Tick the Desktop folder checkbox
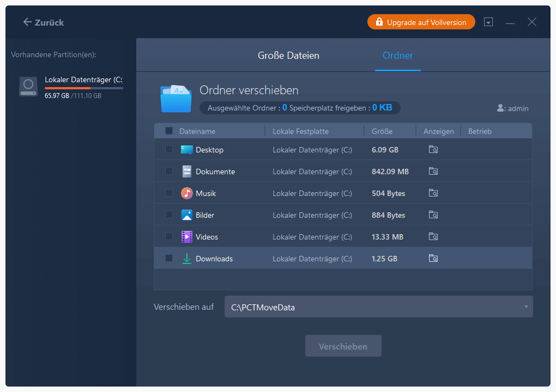The height and width of the screenshot is (392, 556). coord(169,149)
